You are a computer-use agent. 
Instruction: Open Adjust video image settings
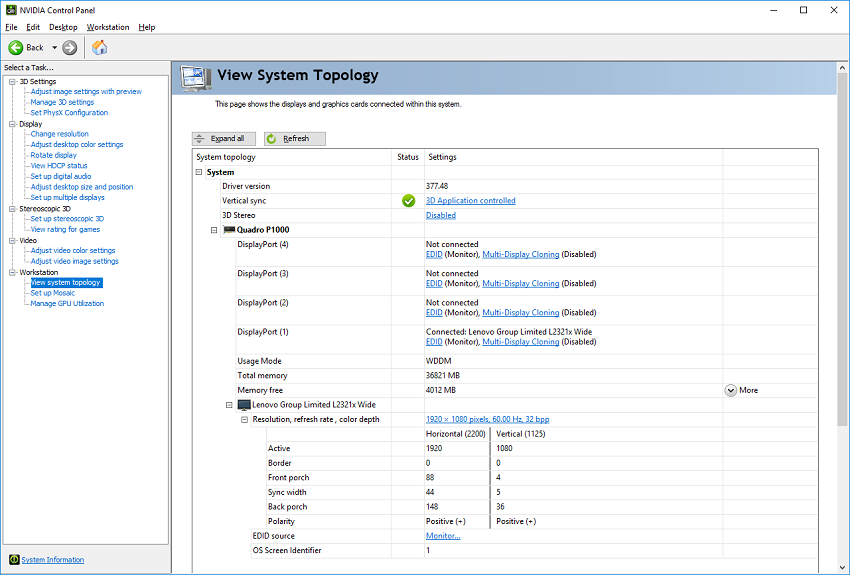coord(75,261)
